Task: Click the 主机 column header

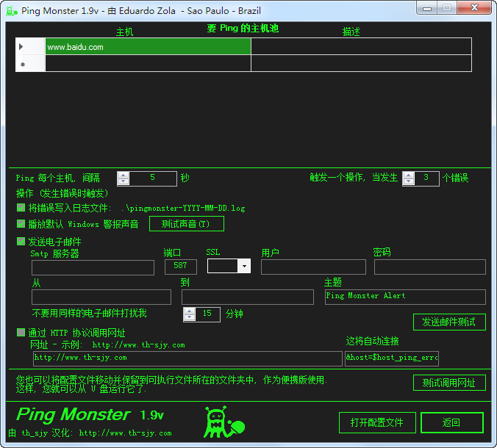Action: pos(125,32)
